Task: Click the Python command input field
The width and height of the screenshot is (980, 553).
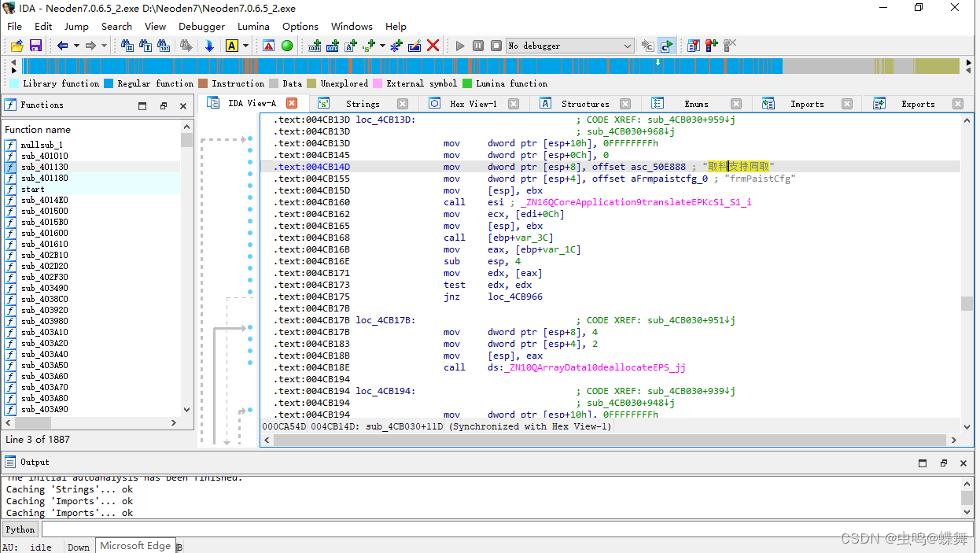Action: coord(509,529)
